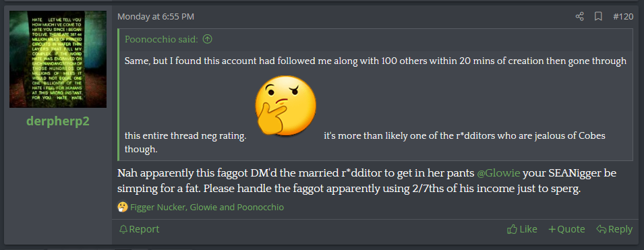Open the derpherp2 avatar image

point(58,59)
